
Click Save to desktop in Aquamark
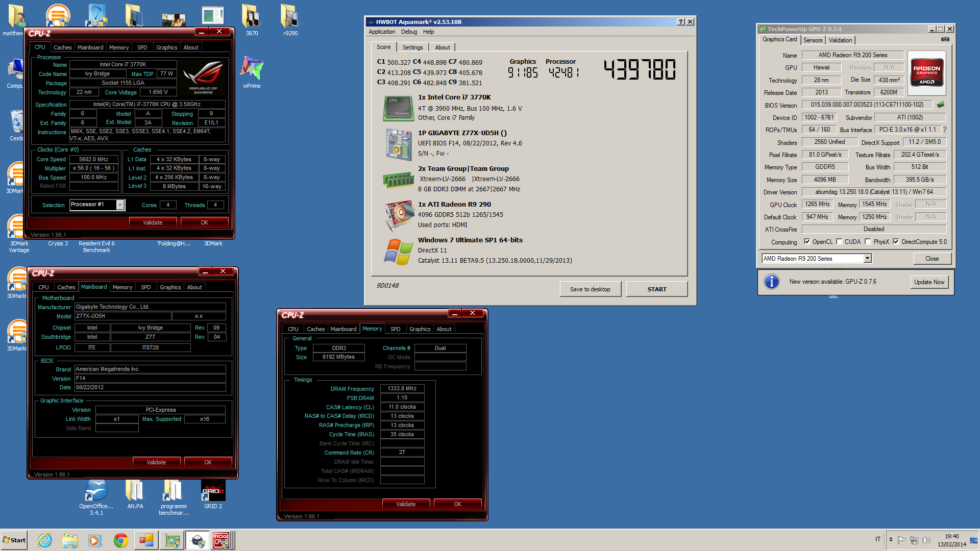pyautogui.click(x=590, y=289)
